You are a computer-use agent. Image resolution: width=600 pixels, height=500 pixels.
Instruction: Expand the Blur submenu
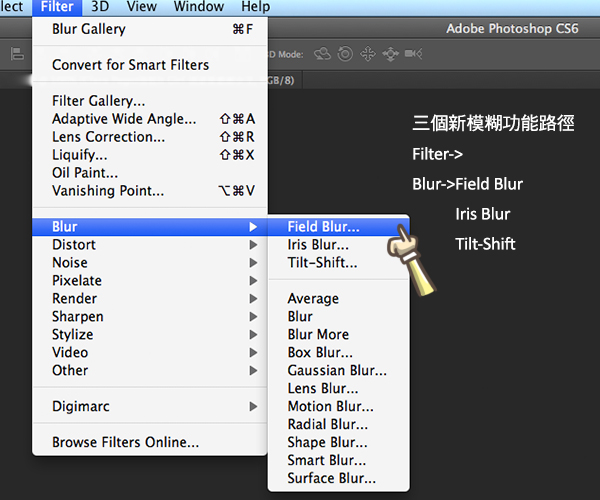coord(150,227)
